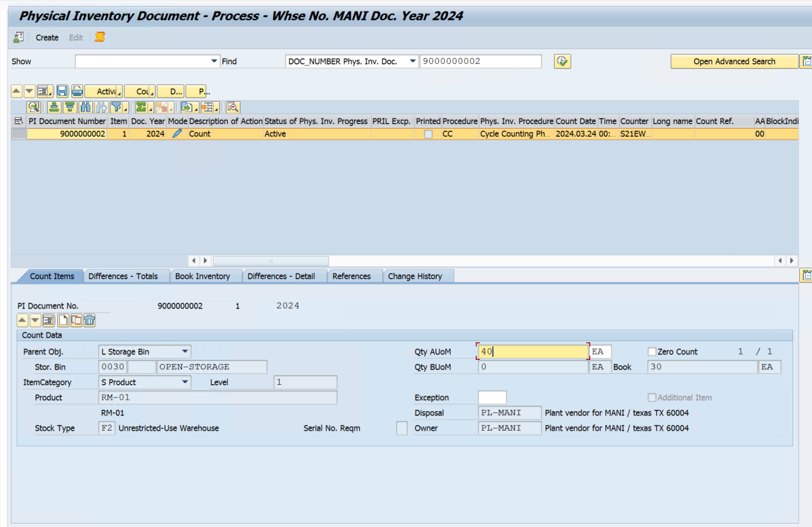Open the filter funnel icon
The height and width of the screenshot is (527, 812).
[117, 107]
